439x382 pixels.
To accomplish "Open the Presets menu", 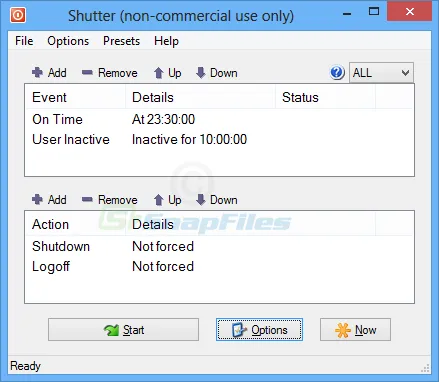I will coord(121,41).
